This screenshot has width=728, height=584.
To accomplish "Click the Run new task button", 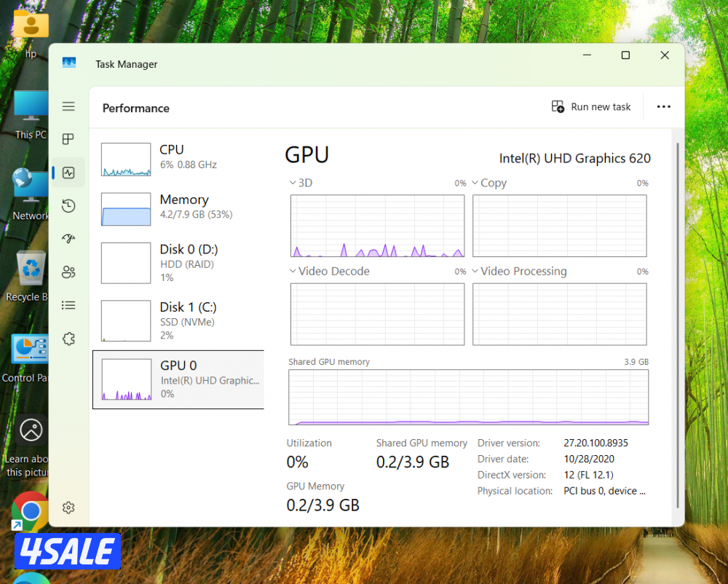I will click(591, 106).
